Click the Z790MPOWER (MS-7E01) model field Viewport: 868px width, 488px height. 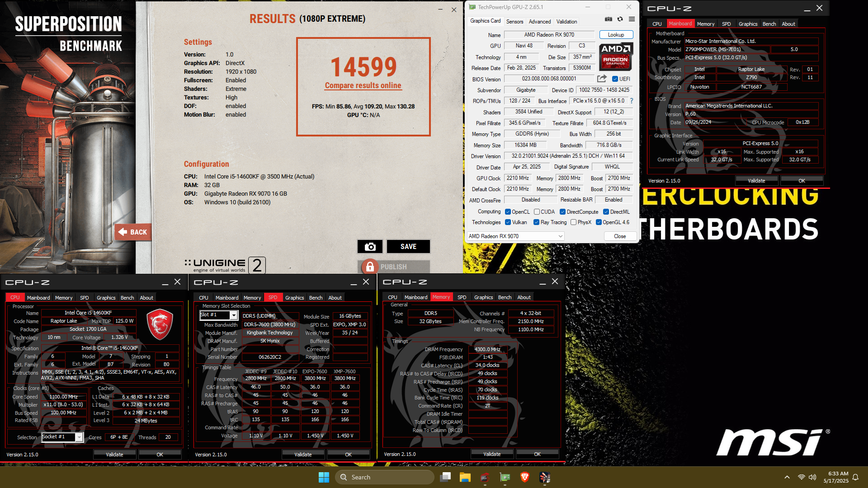click(727, 49)
